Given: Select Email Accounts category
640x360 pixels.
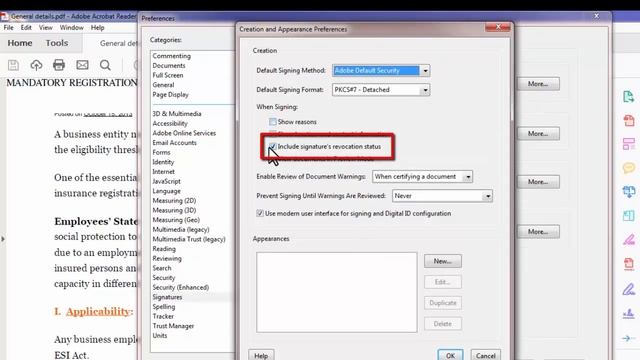Looking at the screenshot, I should pos(174,142).
